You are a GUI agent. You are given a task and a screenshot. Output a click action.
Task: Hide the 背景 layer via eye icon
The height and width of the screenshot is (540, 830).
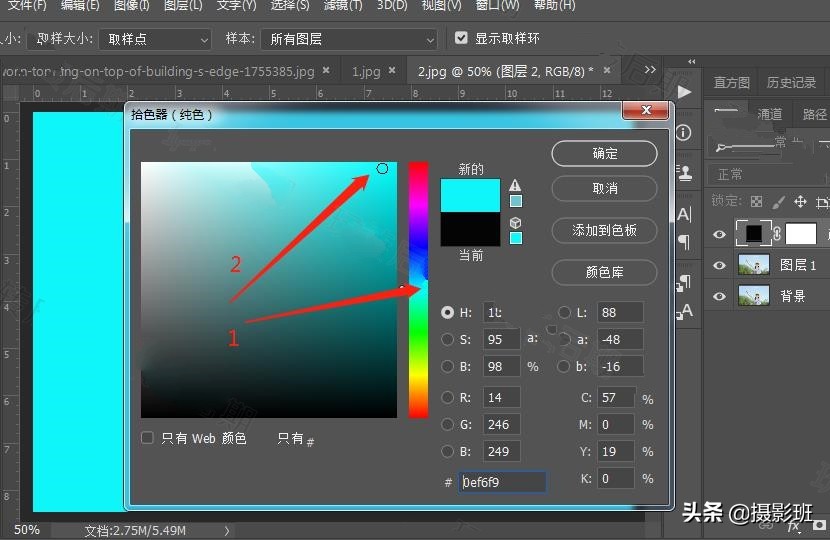pos(718,296)
